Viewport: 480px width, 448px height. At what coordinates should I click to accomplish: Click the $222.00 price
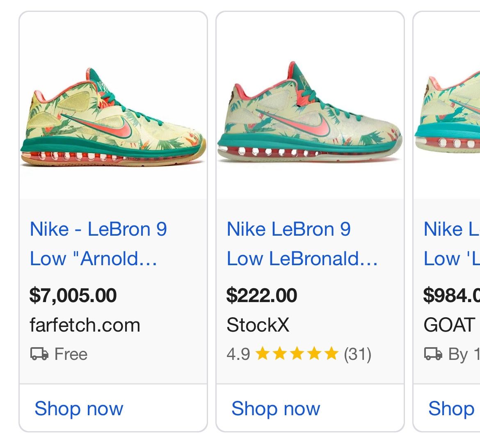click(x=261, y=296)
